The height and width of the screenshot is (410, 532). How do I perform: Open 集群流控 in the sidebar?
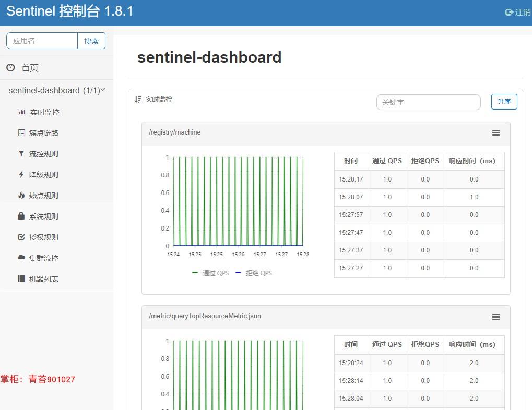[43, 258]
